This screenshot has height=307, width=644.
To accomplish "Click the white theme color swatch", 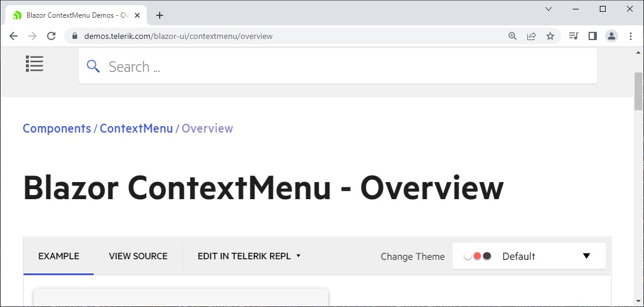I will click(468, 256).
